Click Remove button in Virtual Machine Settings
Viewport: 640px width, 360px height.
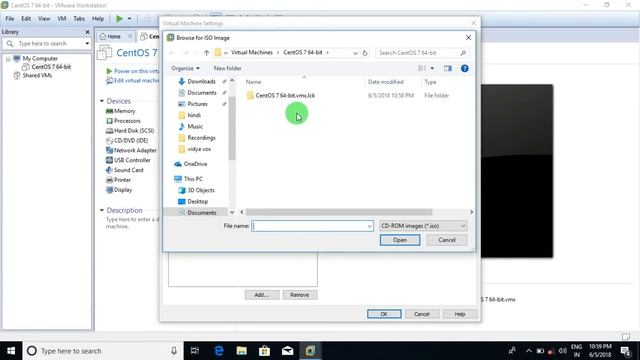pyautogui.click(x=300, y=295)
